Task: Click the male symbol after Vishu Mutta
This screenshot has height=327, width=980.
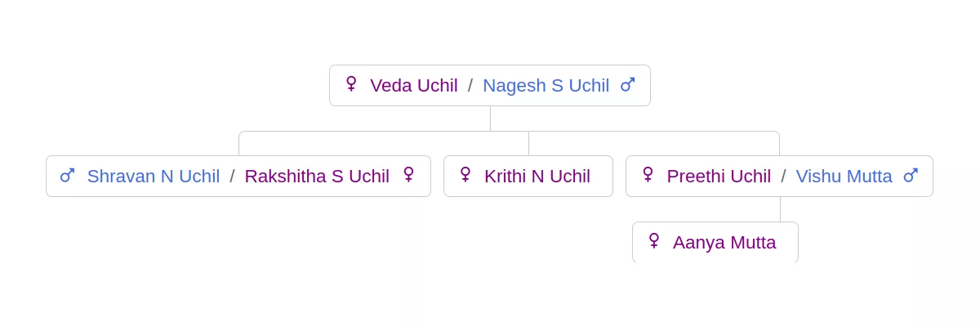Action: [x=911, y=176]
